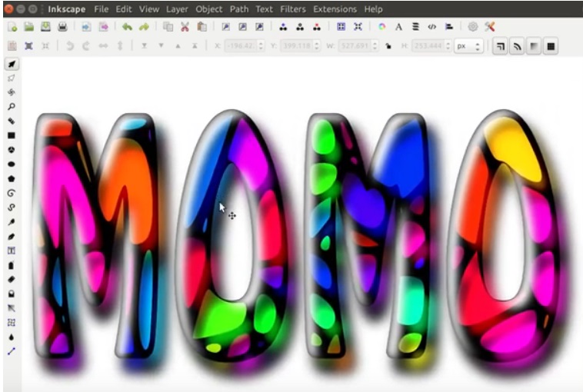Open the Extensions menu

pos(335,9)
